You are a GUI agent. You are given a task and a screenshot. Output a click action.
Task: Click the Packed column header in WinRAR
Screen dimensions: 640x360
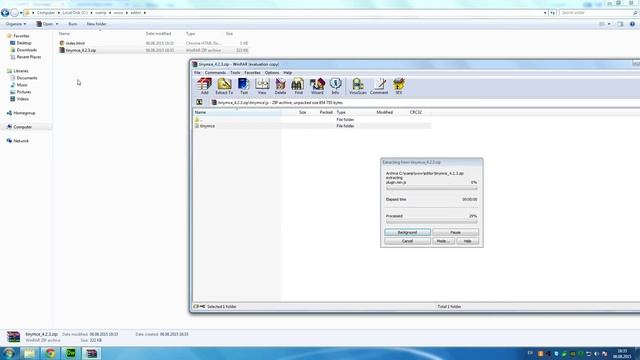326,112
